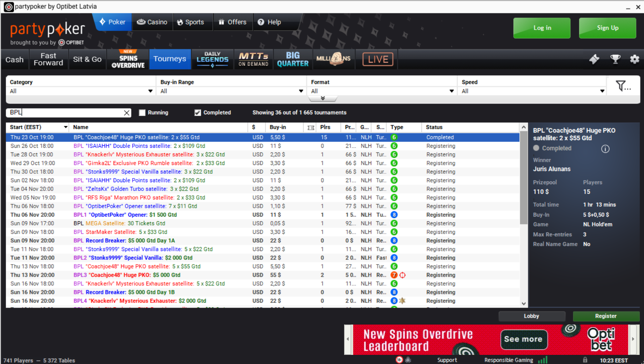
Task: Expand more filters with double chevron
Action: (323, 99)
